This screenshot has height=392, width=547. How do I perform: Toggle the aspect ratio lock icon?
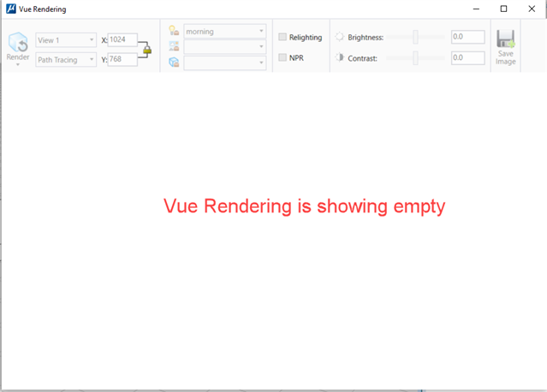point(147,50)
